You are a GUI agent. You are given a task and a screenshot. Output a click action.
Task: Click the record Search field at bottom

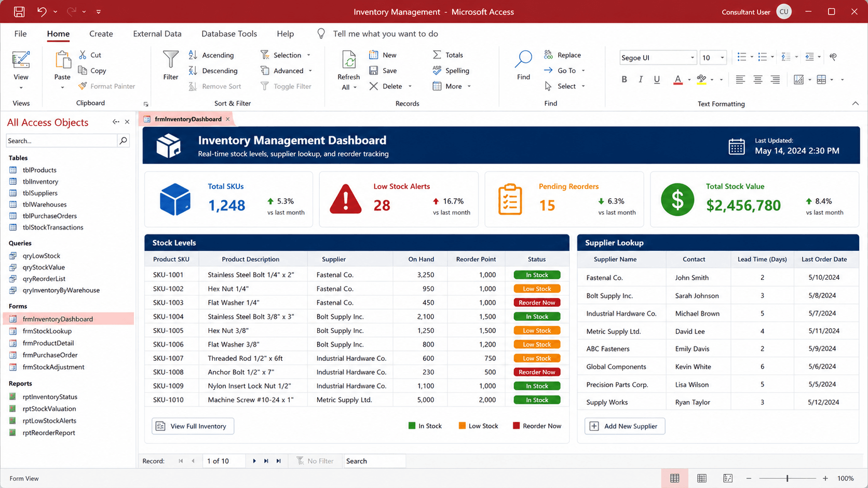(374, 461)
